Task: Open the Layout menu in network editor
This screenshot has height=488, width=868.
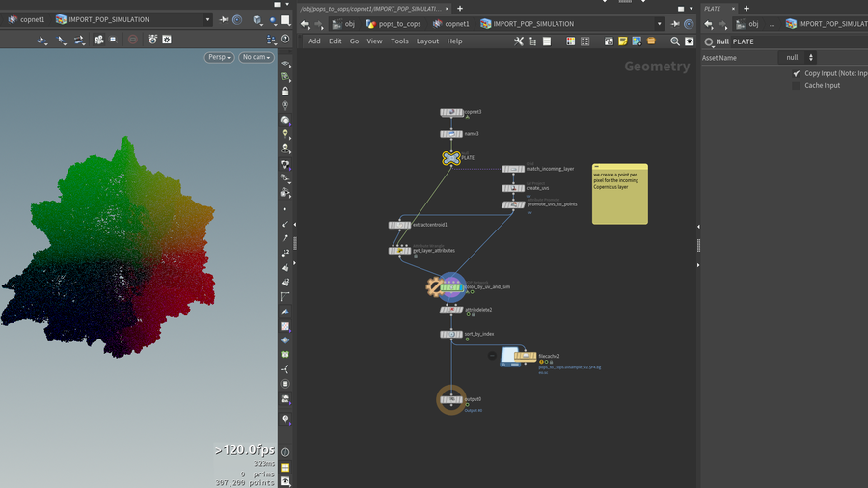Action: [x=427, y=41]
